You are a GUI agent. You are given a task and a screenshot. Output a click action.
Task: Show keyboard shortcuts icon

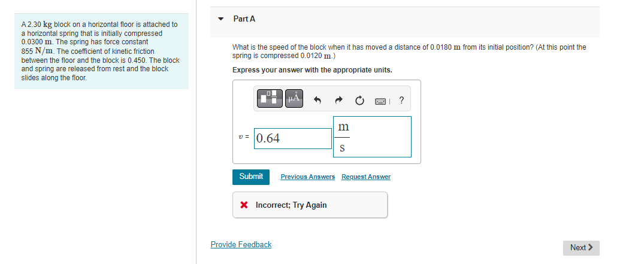(381, 101)
